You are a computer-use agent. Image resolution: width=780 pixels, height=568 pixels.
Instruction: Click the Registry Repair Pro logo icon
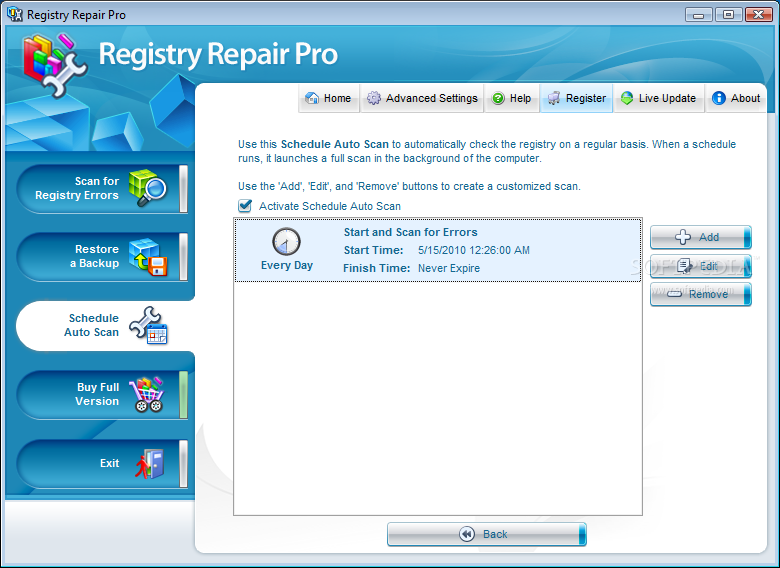pos(54,64)
